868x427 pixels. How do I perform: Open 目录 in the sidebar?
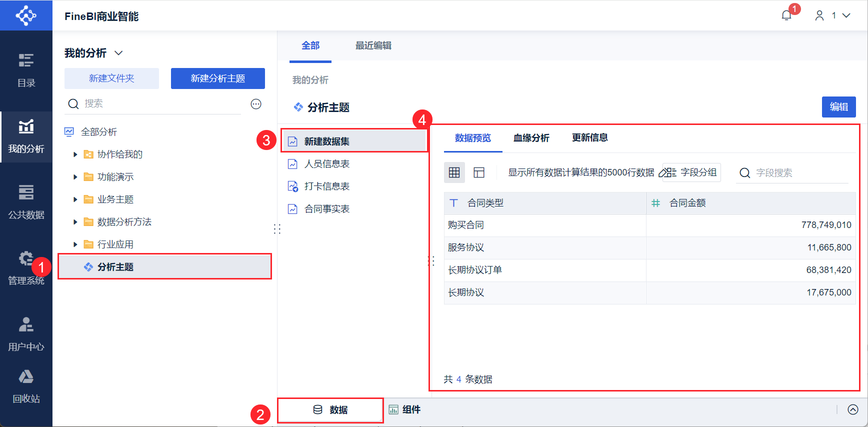(26, 70)
